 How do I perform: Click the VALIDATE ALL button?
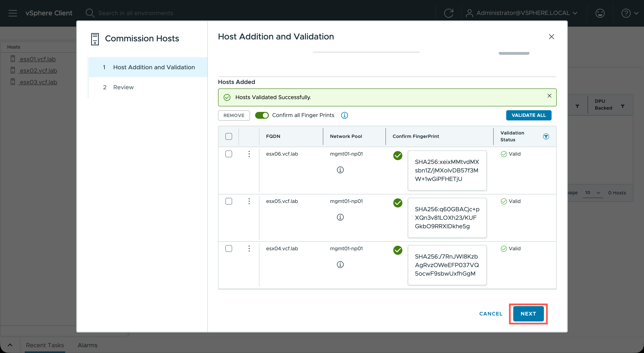point(529,115)
